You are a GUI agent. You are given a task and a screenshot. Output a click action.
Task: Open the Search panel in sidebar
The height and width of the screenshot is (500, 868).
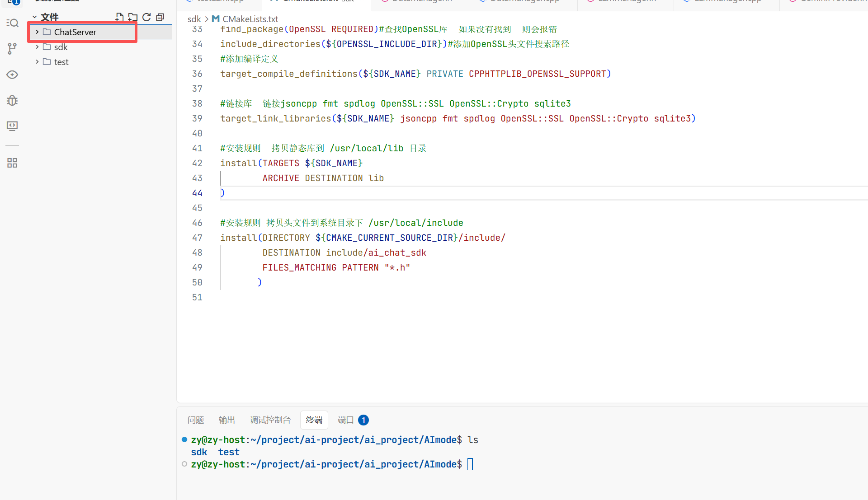(13, 23)
